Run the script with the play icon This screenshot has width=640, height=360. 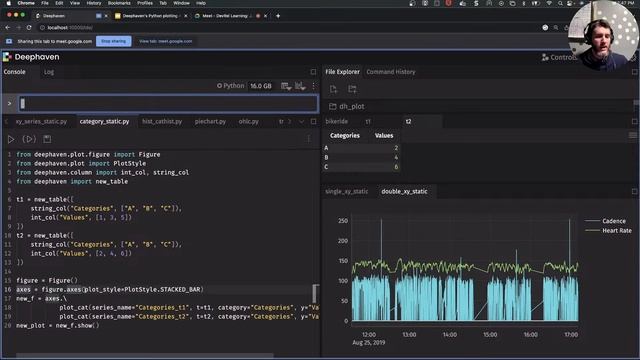pos(11,140)
